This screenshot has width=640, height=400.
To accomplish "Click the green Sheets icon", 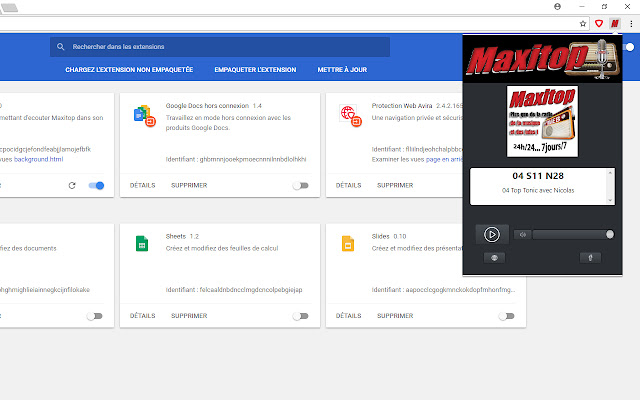I will click(142, 244).
